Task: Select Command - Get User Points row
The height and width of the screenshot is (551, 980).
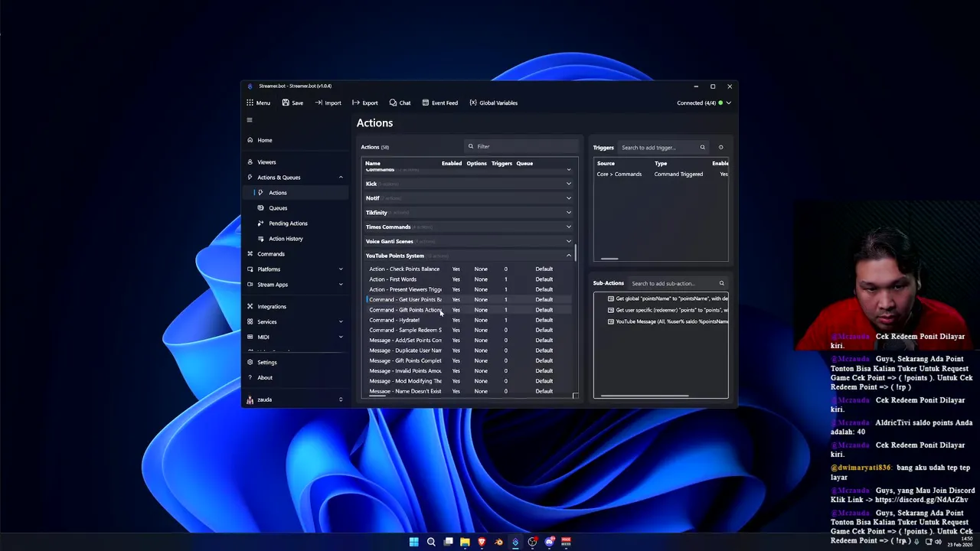Action: click(469, 300)
